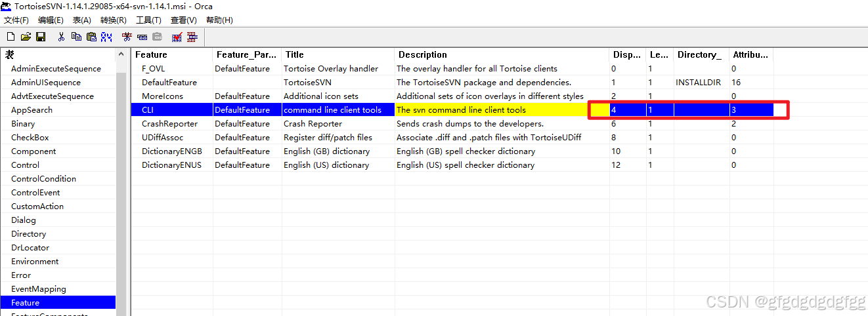Select the EventMapping table

point(39,289)
